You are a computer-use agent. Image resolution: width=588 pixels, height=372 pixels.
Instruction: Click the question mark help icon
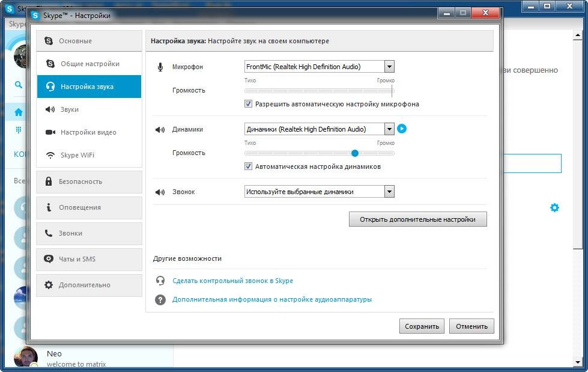pos(160,299)
